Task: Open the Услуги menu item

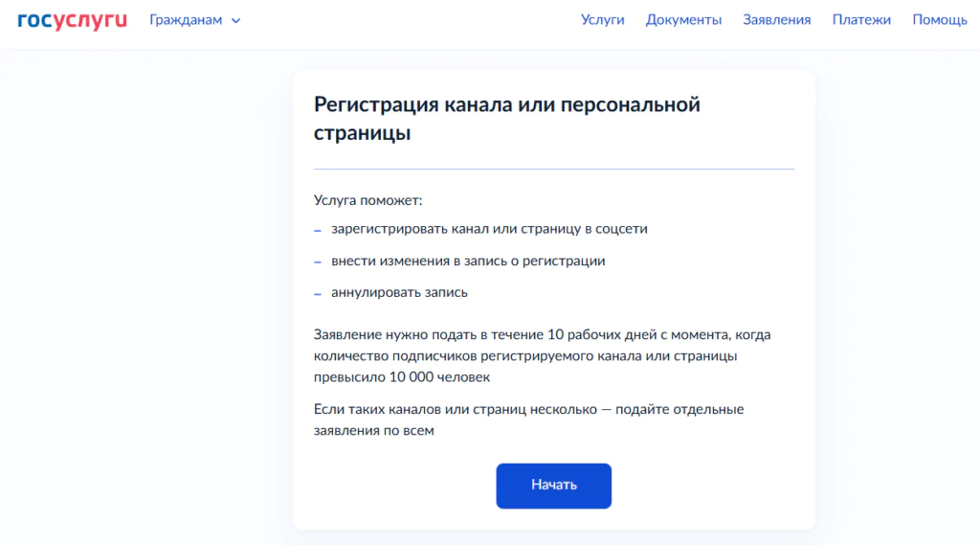Action: pos(603,20)
